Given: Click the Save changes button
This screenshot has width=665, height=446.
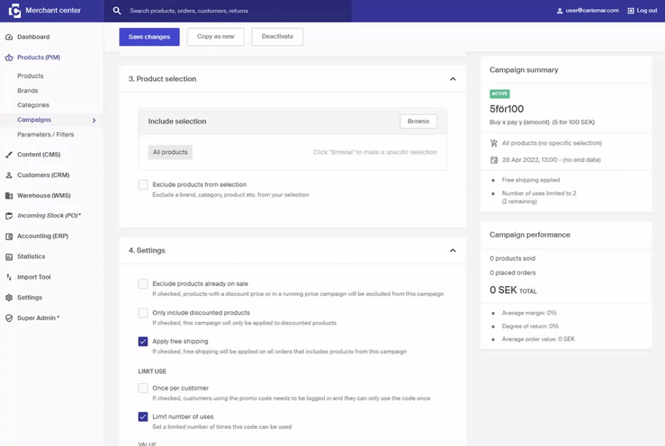Looking at the screenshot, I should pos(149,37).
